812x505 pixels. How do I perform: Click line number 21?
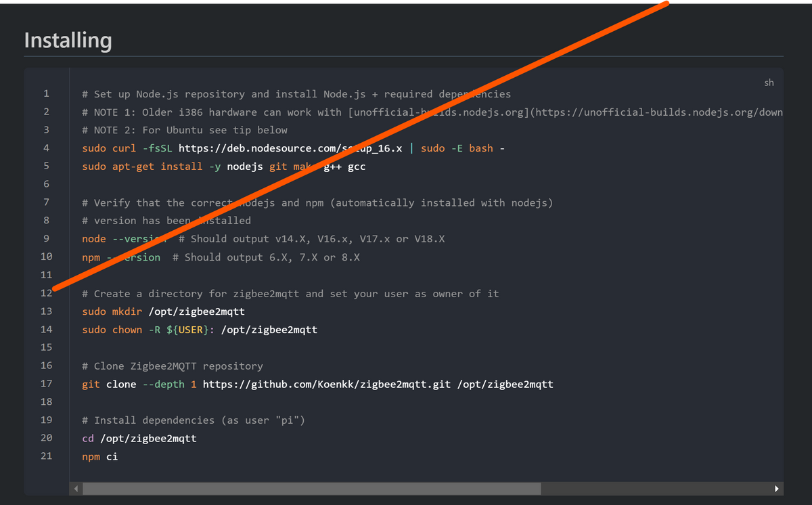(x=46, y=456)
